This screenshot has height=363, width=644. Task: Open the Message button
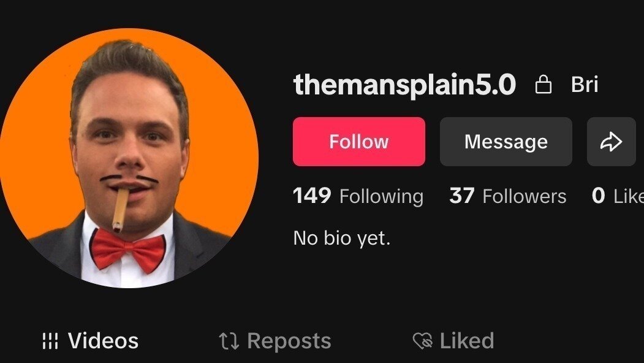pyautogui.click(x=506, y=142)
